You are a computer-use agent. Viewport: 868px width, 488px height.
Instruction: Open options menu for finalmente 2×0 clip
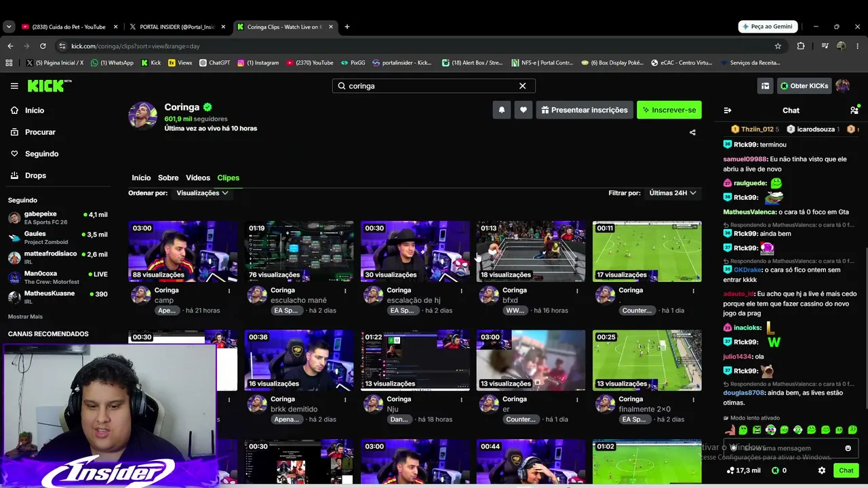point(693,400)
